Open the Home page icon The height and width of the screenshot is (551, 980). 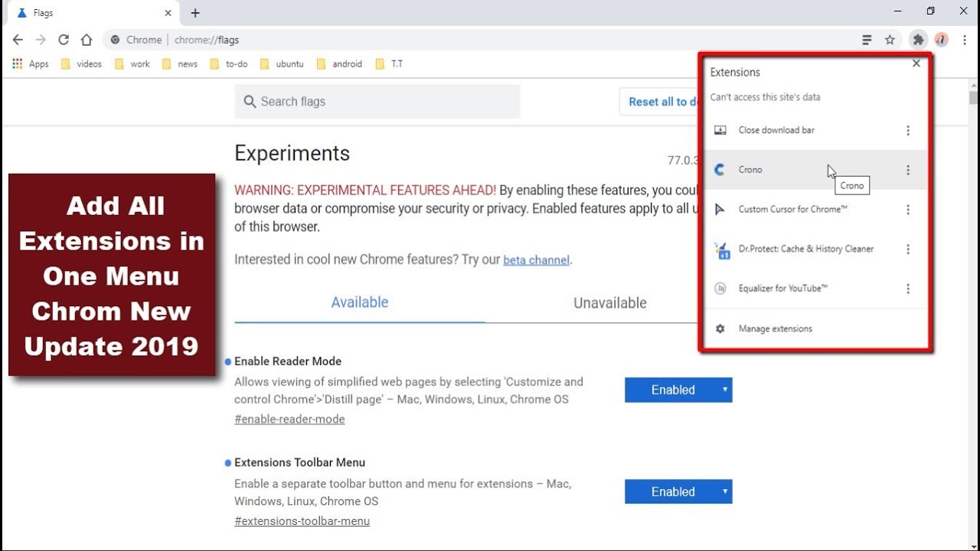(87, 40)
